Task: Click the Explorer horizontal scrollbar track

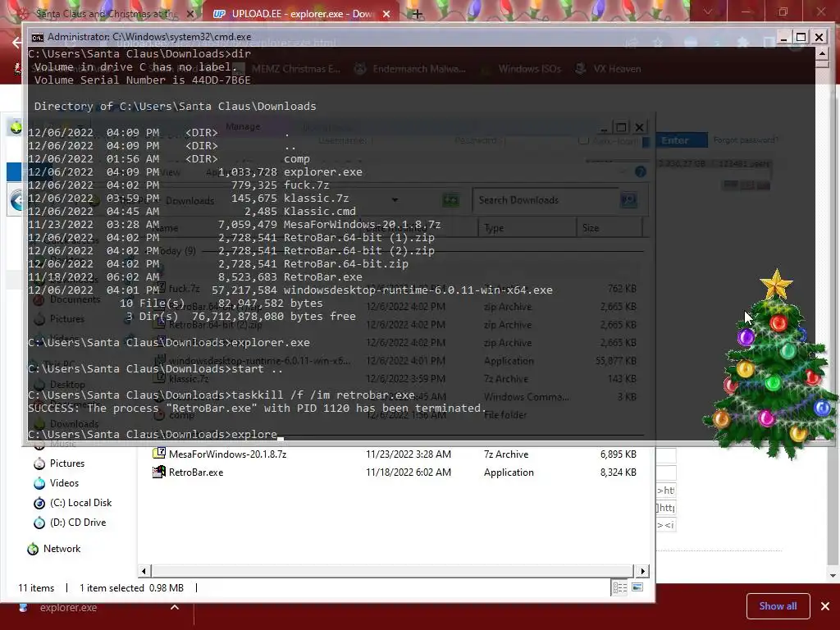Action: (392, 571)
